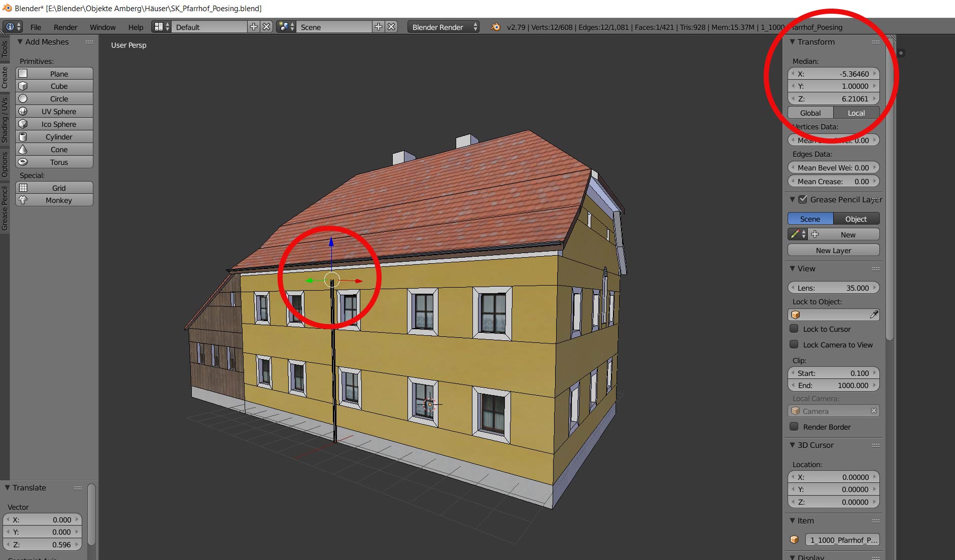Click the Mean Bevel Weight edges slider
This screenshot has width=955, height=560.
click(834, 167)
